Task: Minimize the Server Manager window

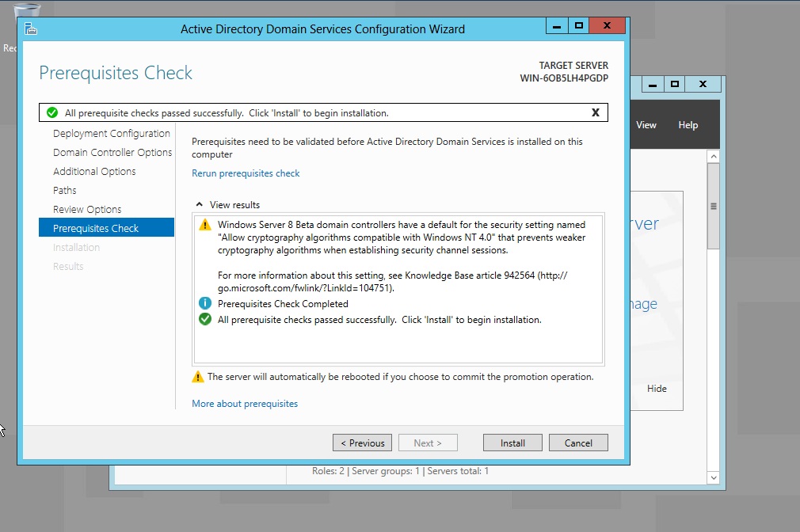Action: tap(653, 84)
